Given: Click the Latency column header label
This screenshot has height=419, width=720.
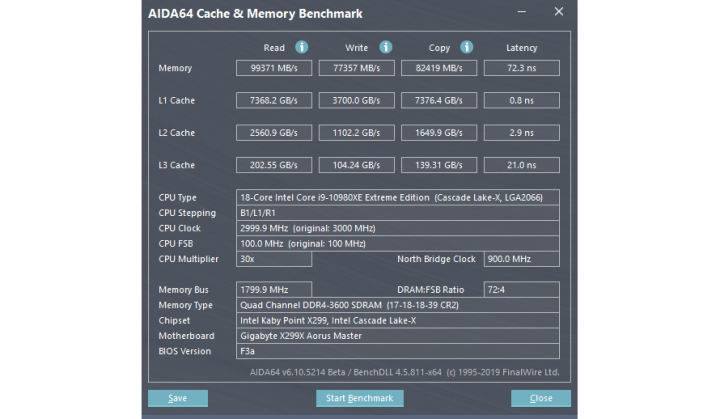Looking at the screenshot, I should pyautogui.click(x=522, y=48).
